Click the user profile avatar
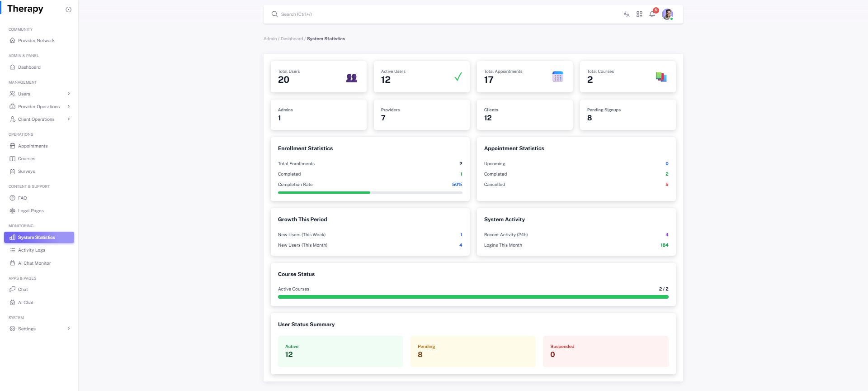The height and width of the screenshot is (391, 868). (667, 14)
